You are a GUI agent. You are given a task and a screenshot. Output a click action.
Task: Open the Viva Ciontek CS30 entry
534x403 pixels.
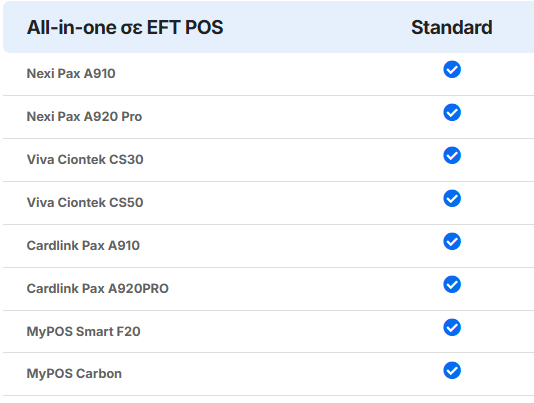click(85, 159)
